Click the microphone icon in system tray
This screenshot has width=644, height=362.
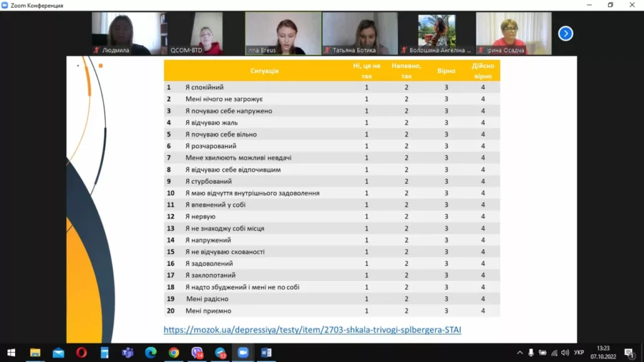coord(531,353)
